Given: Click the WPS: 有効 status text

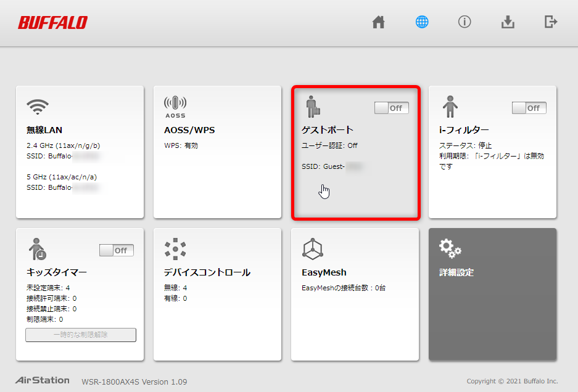Looking at the screenshot, I should click(181, 145).
